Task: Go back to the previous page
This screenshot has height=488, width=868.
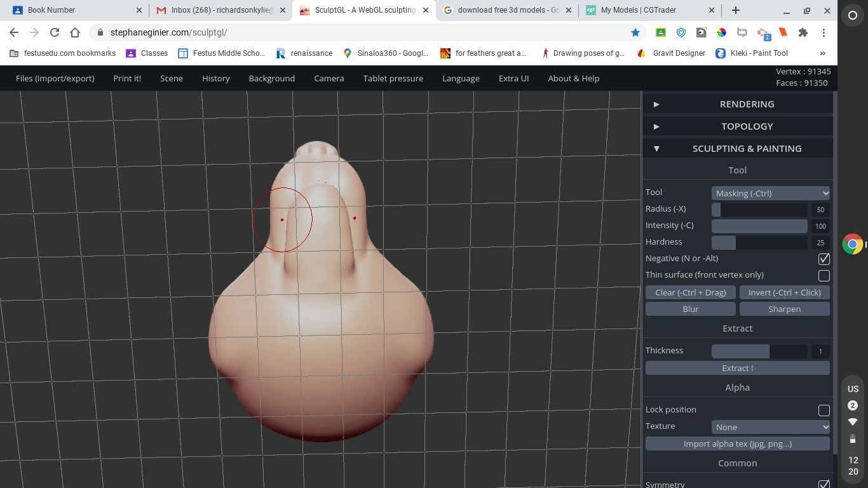Action: [14, 32]
